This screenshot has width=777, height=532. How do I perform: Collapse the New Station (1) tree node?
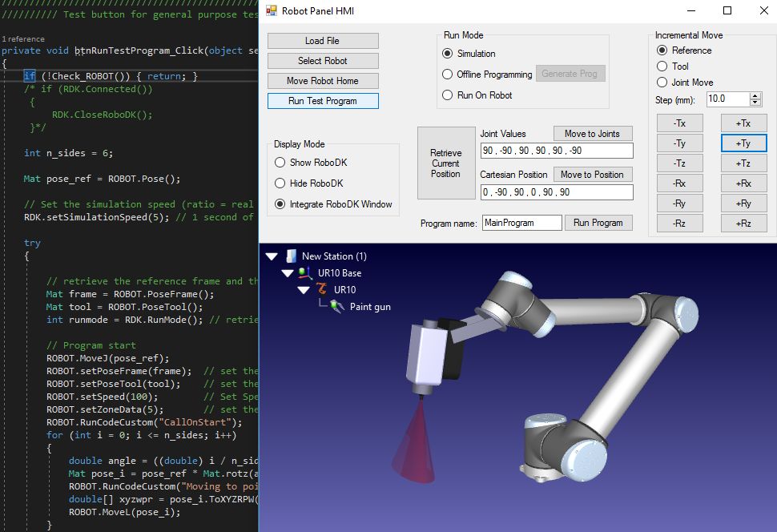click(272, 256)
